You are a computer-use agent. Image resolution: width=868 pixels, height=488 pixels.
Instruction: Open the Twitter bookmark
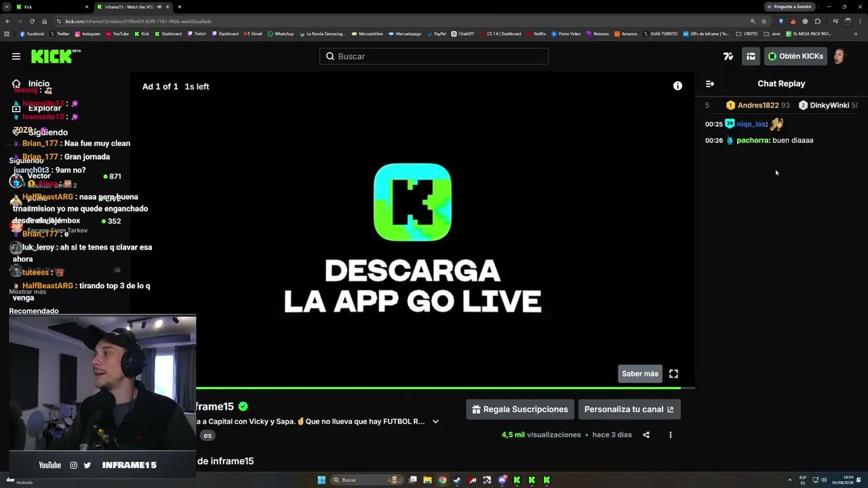60,34
